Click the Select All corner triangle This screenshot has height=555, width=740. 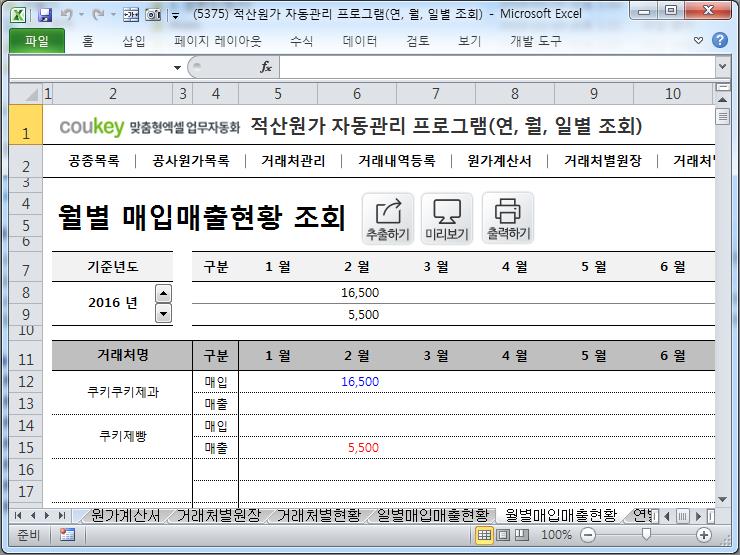26,94
